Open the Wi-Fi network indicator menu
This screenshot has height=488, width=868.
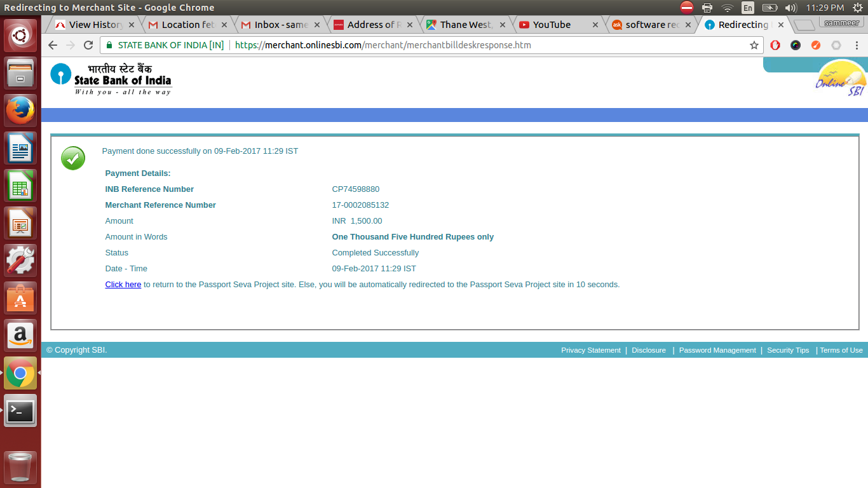(x=727, y=8)
